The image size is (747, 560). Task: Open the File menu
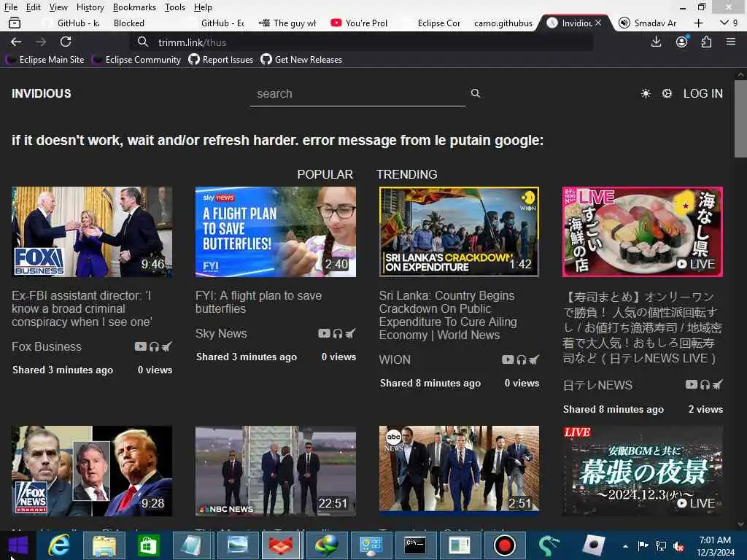pos(11,7)
